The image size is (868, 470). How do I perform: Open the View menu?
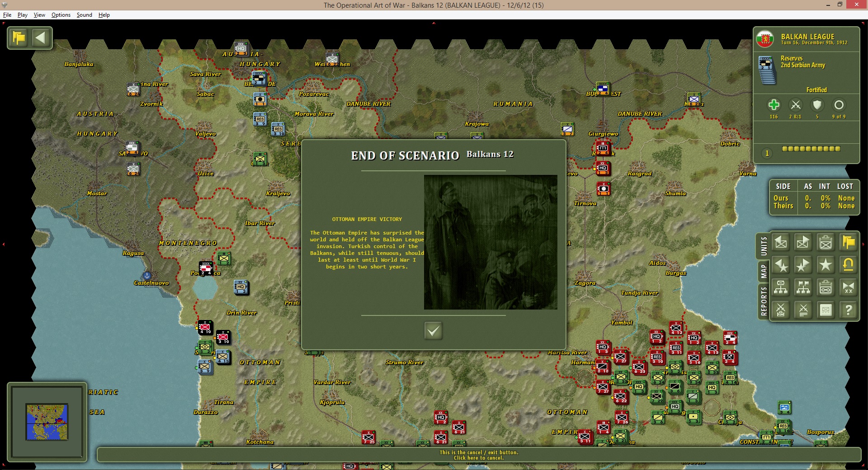[39, 15]
